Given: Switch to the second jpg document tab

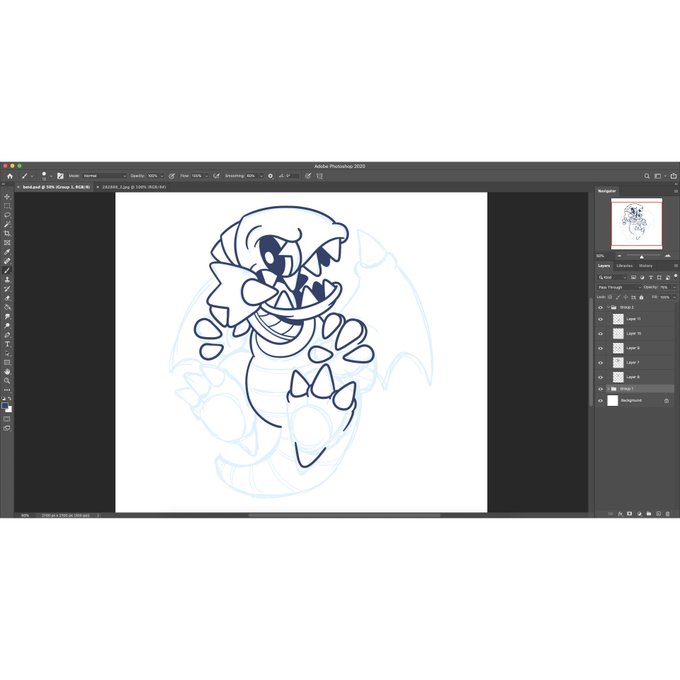Looking at the screenshot, I should (134, 187).
